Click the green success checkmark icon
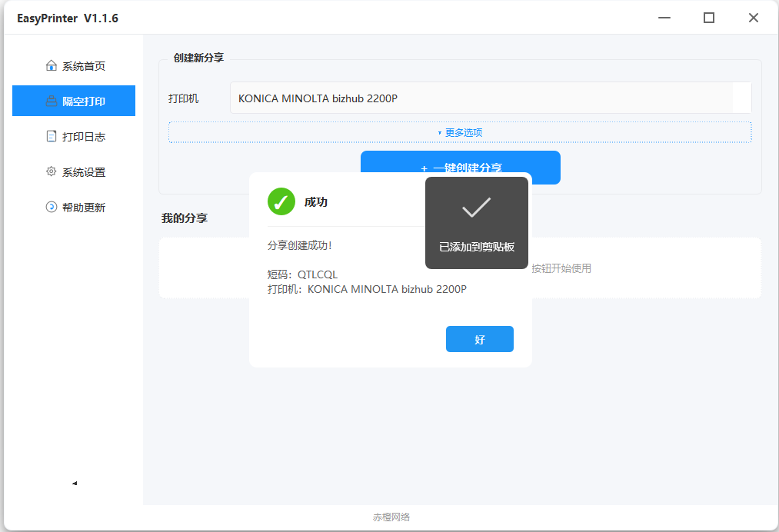 [281, 201]
